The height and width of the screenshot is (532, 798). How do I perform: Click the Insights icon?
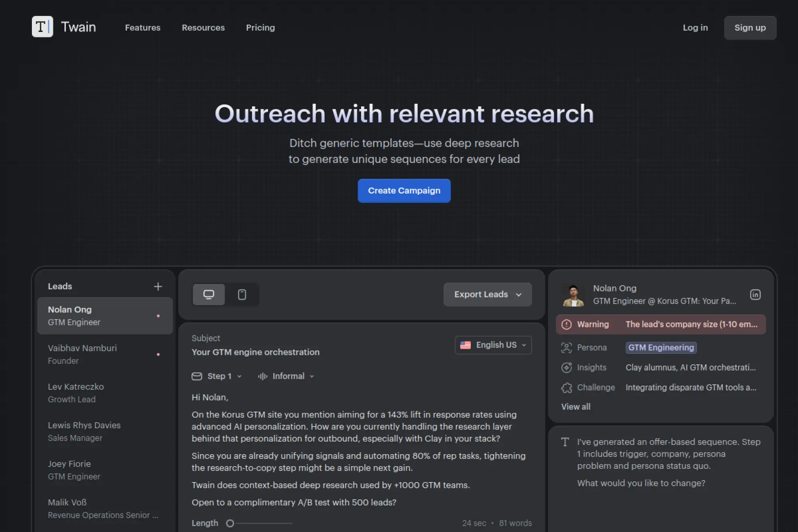[x=567, y=368]
